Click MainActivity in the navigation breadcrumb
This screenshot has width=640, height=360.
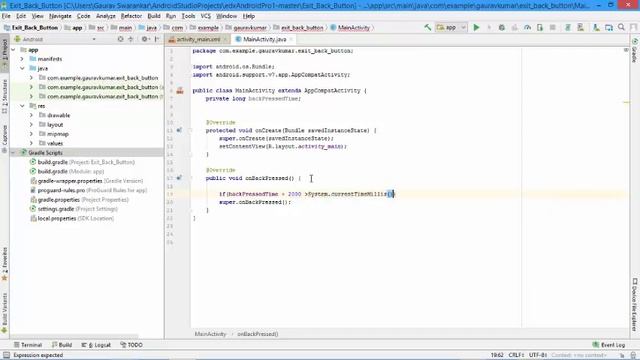tap(350, 28)
